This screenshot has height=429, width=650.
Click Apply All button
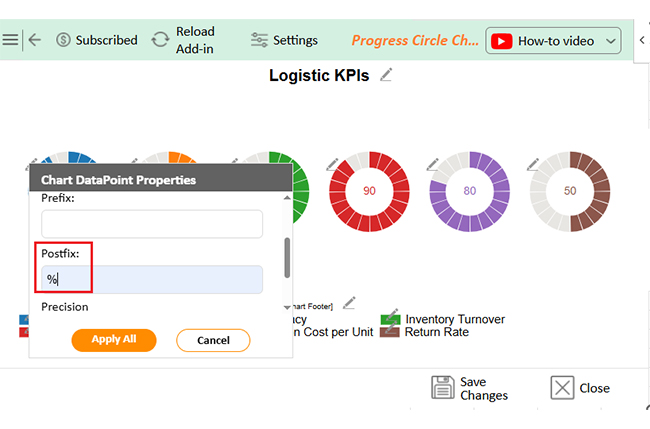tap(114, 340)
